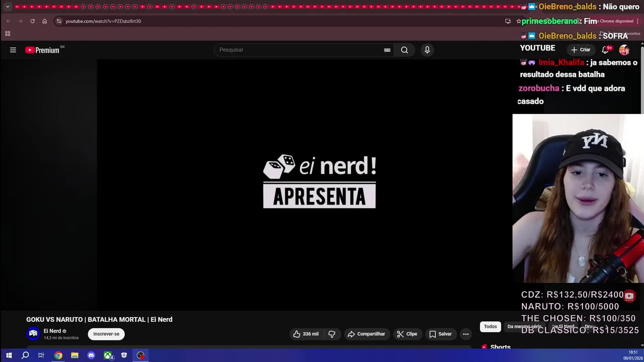Open the Ei Nerd channel avatar

point(33,333)
